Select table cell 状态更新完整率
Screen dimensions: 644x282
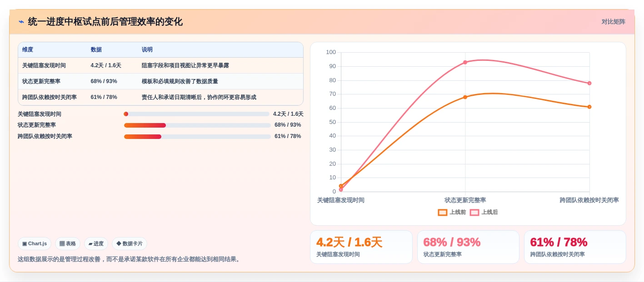pos(41,81)
